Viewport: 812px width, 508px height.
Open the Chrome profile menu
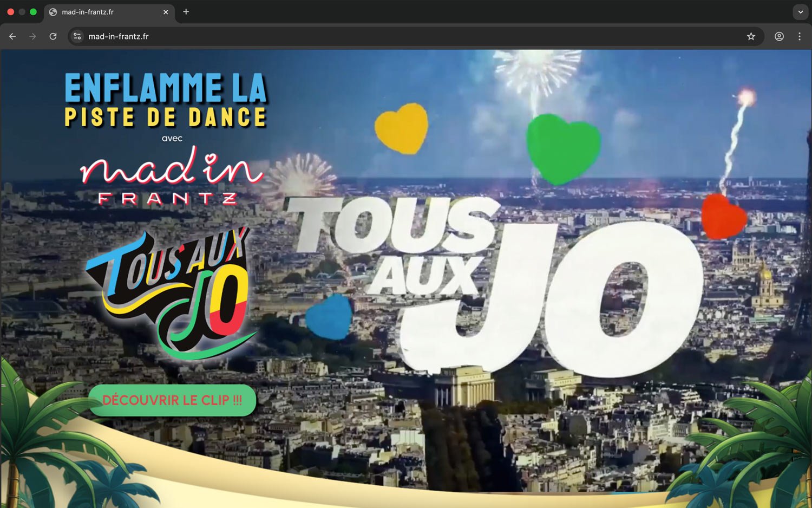[x=779, y=36]
